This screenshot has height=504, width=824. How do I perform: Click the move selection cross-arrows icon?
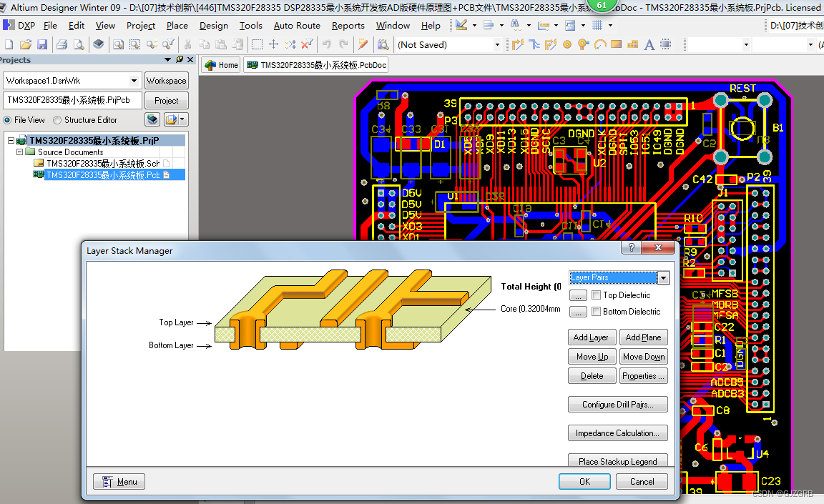[273, 44]
